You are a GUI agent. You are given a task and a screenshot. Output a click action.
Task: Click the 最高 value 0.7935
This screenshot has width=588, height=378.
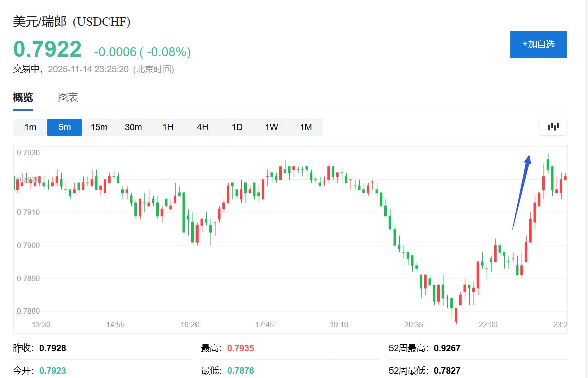click(x=240, y=348)
